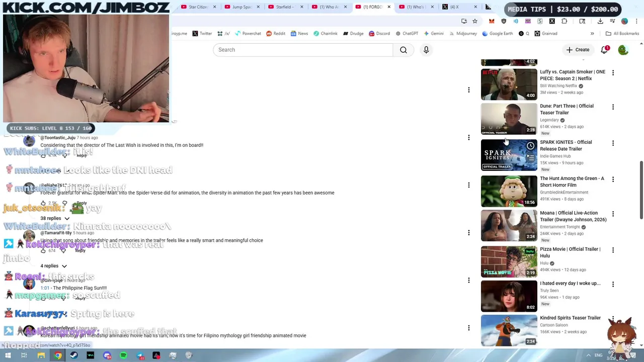This screenshot has height=362, width=644.
Task: Open Spotify from taskbar
Action: click(123, 355)
